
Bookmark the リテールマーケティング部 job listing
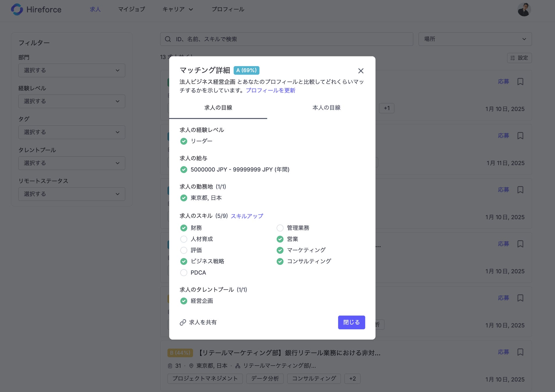[x=520, y=352]
